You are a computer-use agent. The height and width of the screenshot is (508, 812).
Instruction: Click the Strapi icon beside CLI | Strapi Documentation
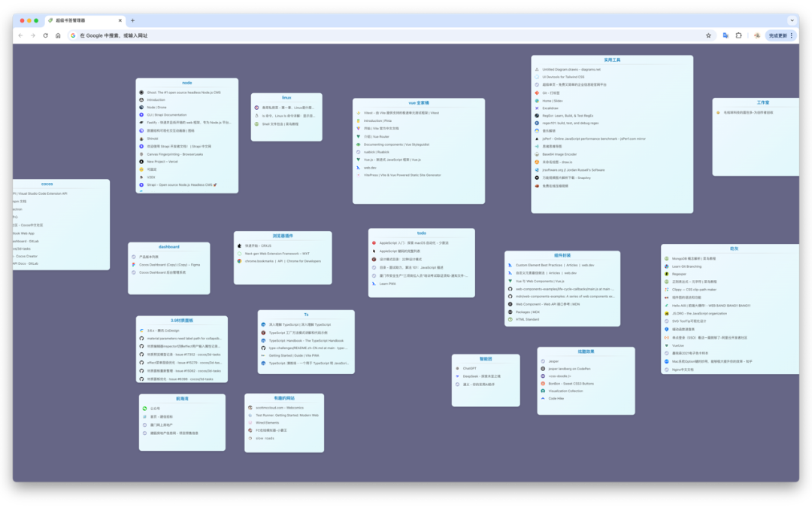point(141,115)
